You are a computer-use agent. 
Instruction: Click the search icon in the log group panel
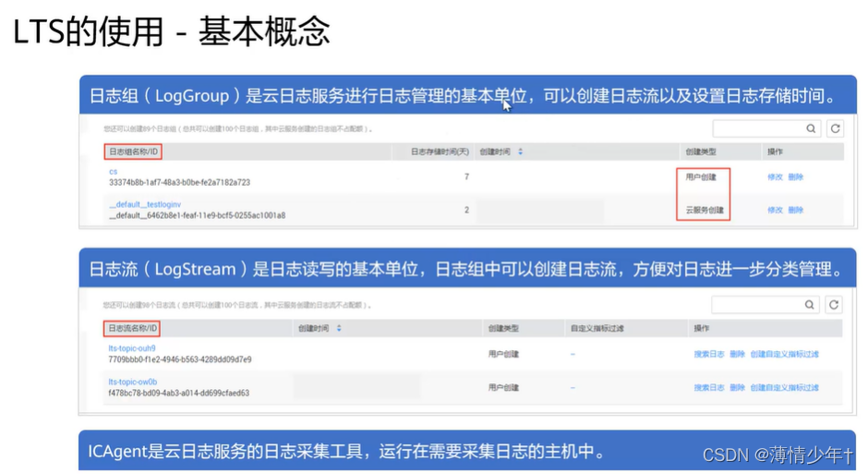[x=811, y=129]
